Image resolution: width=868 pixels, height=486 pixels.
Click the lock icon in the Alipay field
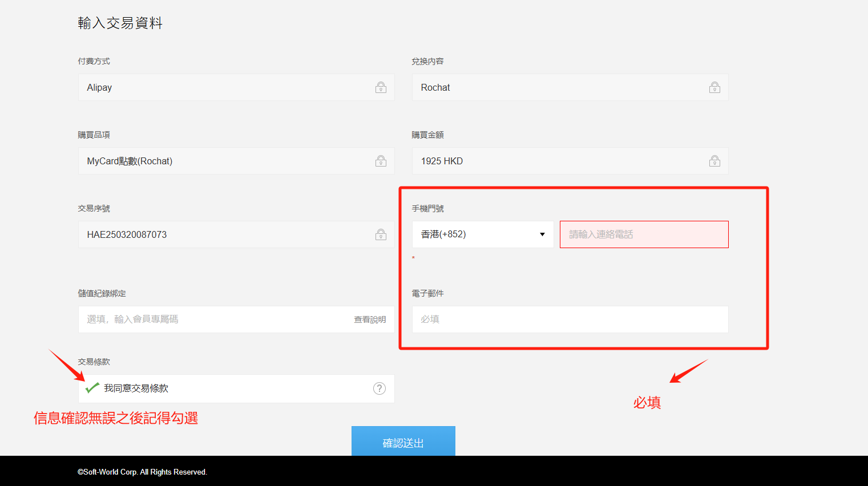(x=381, y=87)
